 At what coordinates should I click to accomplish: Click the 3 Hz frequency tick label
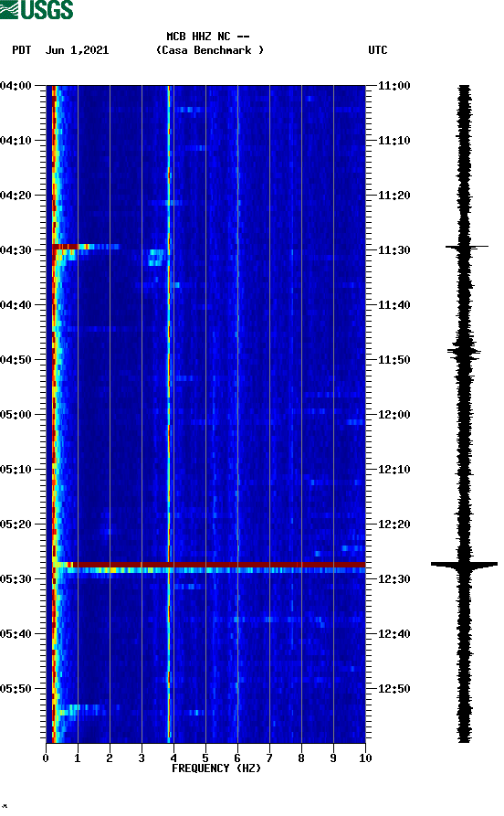coord(142,758)
